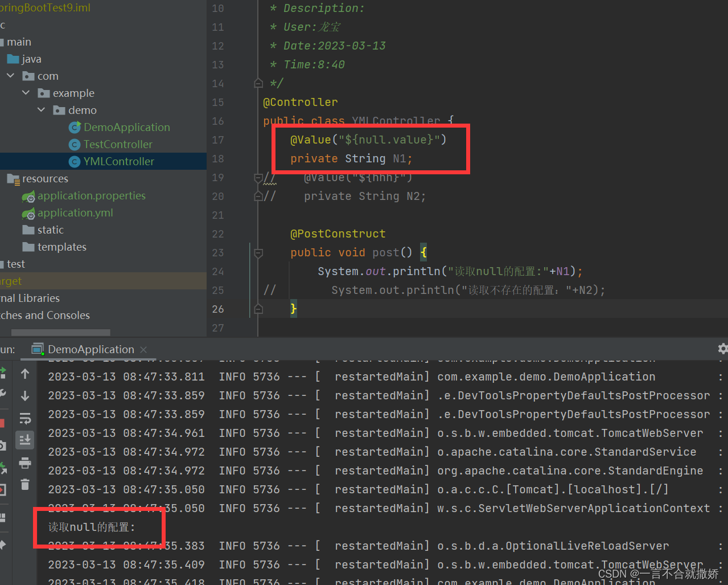
Task: Click the down arrow in console toolbar
Action: (x=25, y=396)
